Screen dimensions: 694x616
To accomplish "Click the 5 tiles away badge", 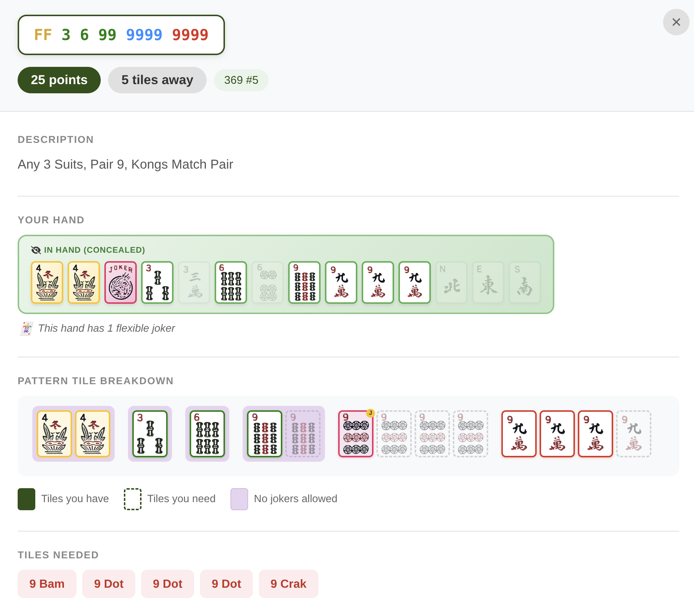I will click(x=157, y=80).
